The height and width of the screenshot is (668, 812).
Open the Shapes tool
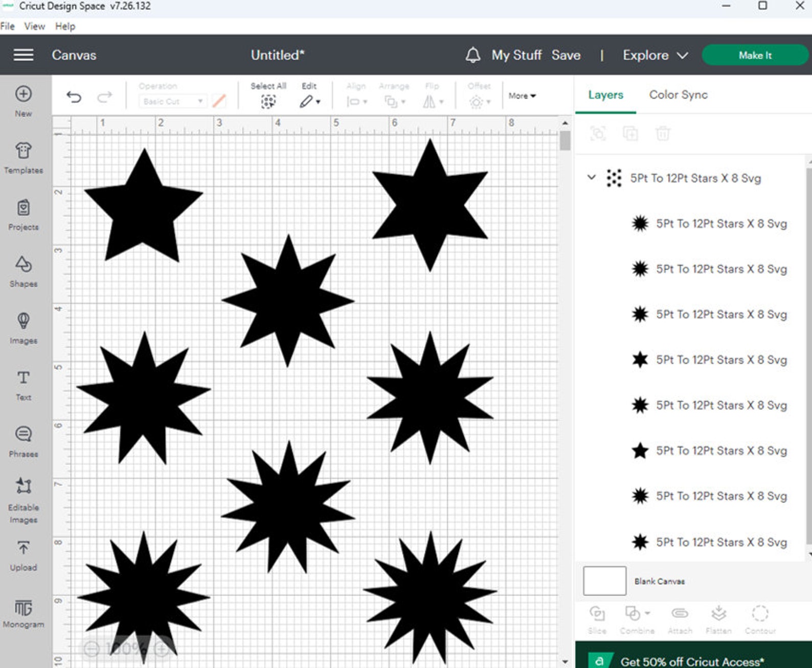click(x=24, y=271)
